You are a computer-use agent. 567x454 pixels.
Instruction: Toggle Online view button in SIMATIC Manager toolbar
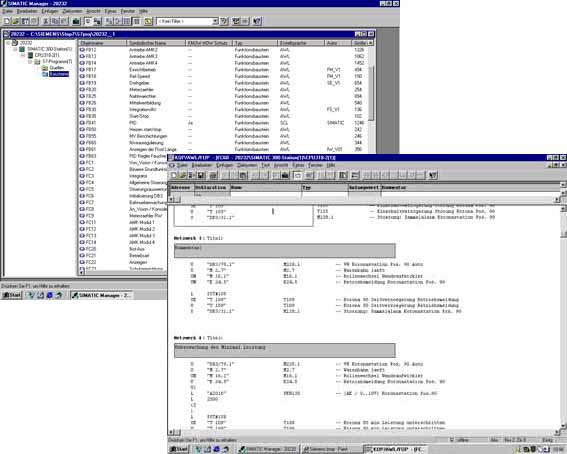tap(97, 21)
